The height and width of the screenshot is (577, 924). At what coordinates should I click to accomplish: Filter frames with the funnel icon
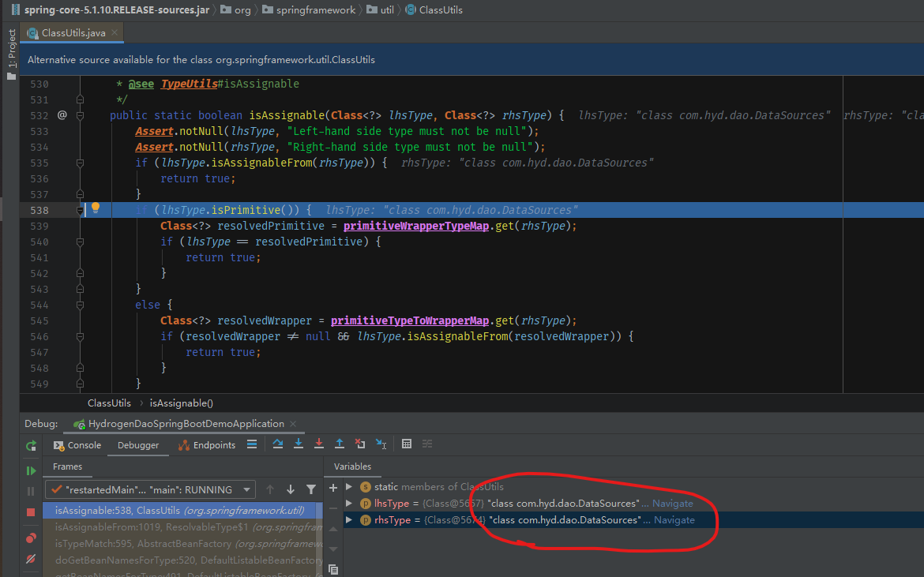point(311,489)
